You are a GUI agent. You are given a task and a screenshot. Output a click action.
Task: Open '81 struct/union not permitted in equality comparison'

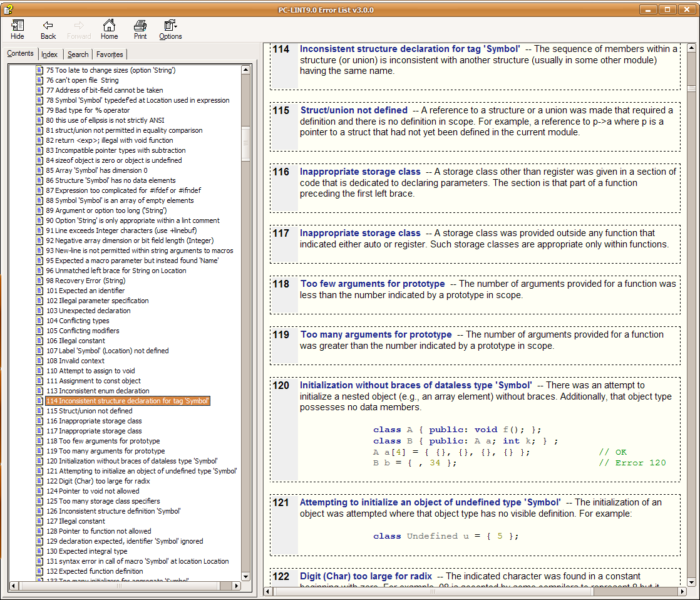pos(124,130)
